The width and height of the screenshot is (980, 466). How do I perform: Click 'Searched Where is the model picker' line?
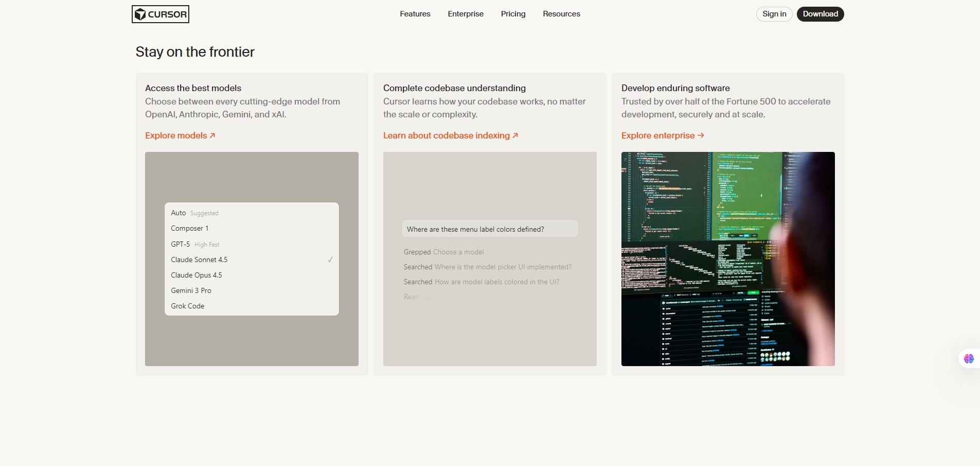(x=488, y=267)
